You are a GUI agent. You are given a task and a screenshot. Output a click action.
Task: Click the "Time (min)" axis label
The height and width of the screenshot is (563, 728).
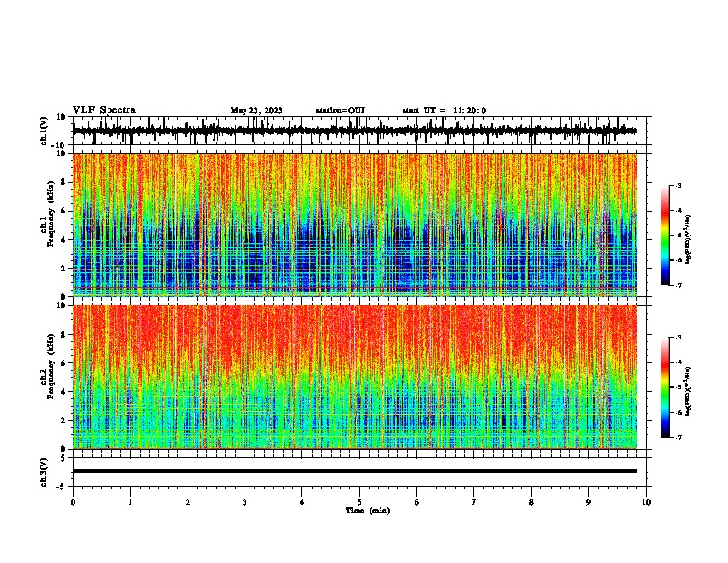coord(368,511)
